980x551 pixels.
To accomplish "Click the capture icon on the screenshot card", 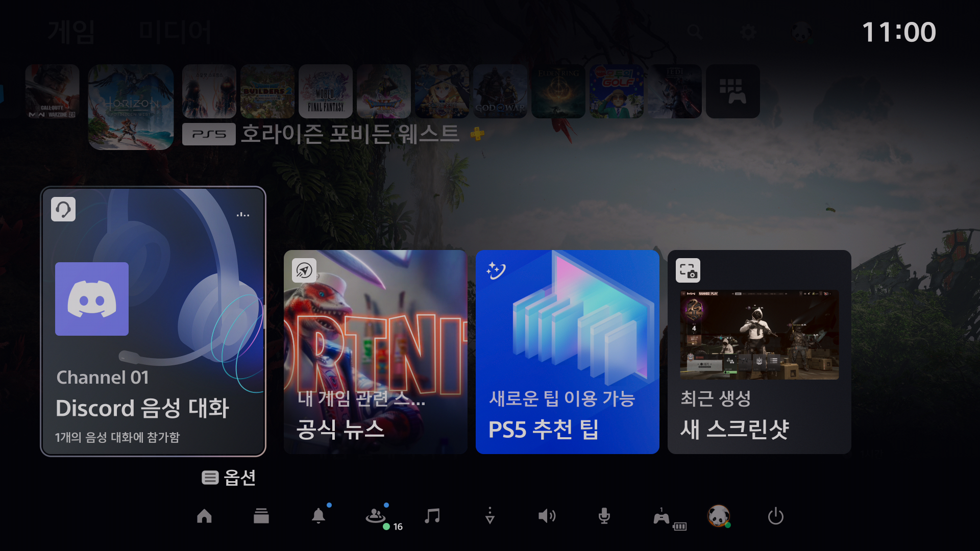I will tap(688, 270).
